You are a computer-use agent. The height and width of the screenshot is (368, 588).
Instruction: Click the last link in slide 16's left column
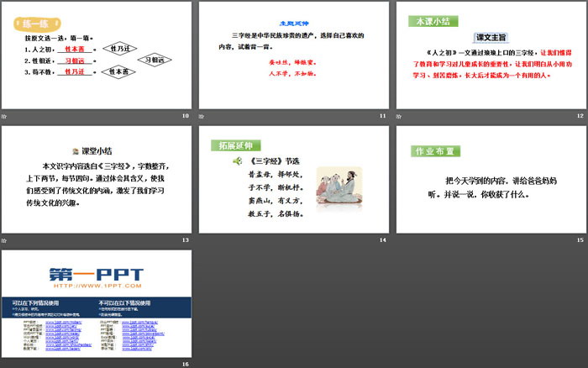(x=63, y=349)
